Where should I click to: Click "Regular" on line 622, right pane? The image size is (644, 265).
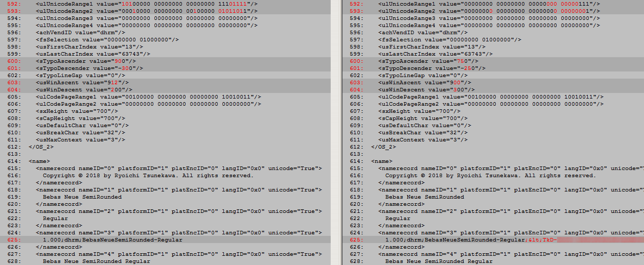[398, 218]
